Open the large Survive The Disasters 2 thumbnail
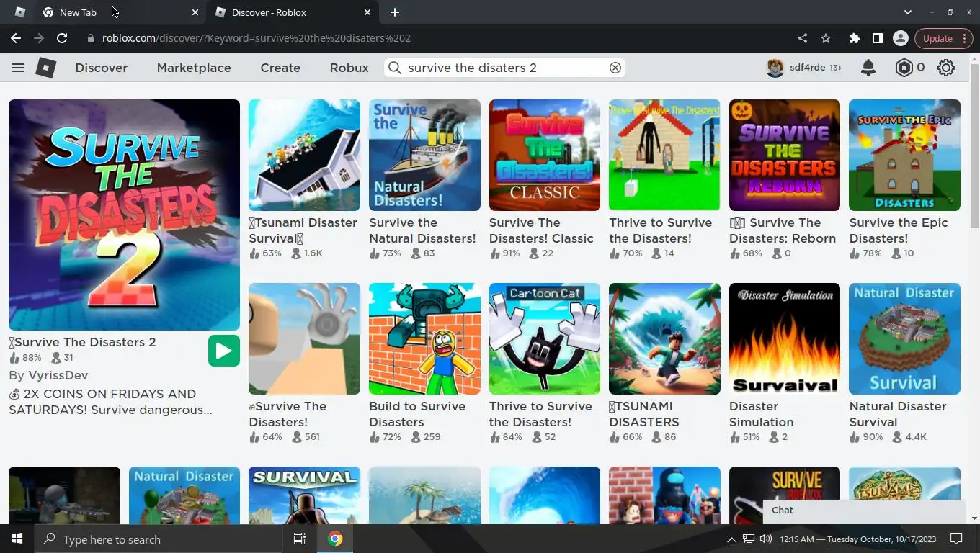 click(124, 215)
